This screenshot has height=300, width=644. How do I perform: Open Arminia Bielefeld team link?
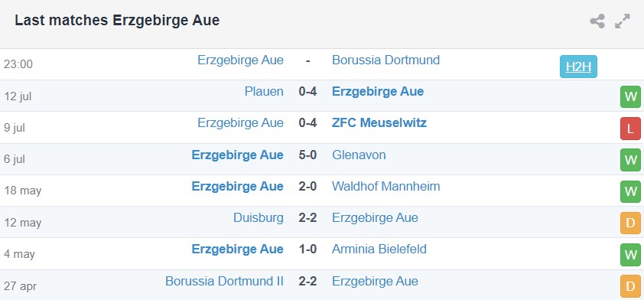point(379,249)
